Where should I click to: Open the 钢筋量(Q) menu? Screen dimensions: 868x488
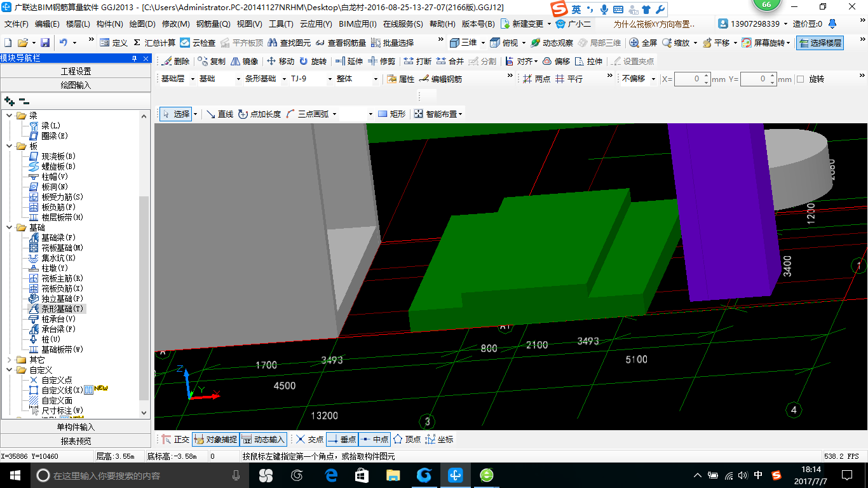pos(213,24)
